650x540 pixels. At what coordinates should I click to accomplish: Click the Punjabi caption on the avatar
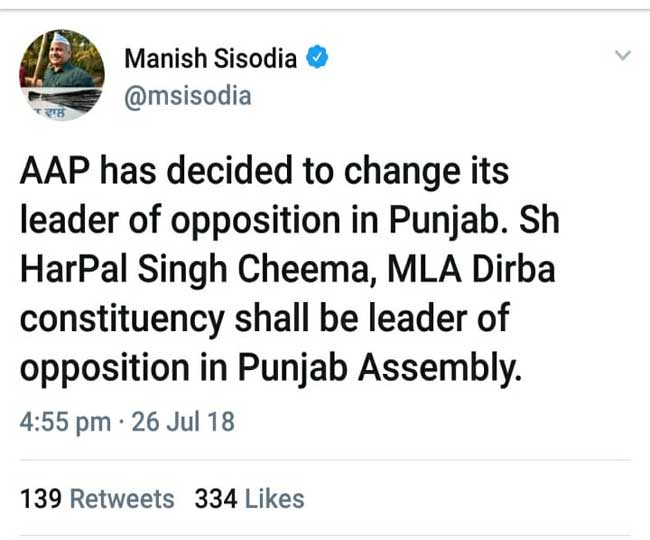(x=39, y=113)
